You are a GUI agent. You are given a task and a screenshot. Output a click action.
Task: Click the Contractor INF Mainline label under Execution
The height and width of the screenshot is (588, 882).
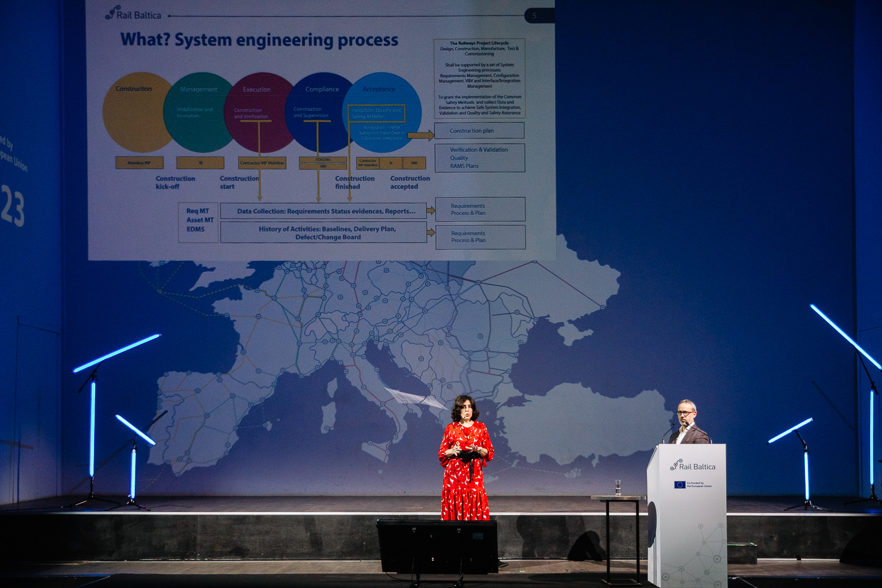(262, 163)
